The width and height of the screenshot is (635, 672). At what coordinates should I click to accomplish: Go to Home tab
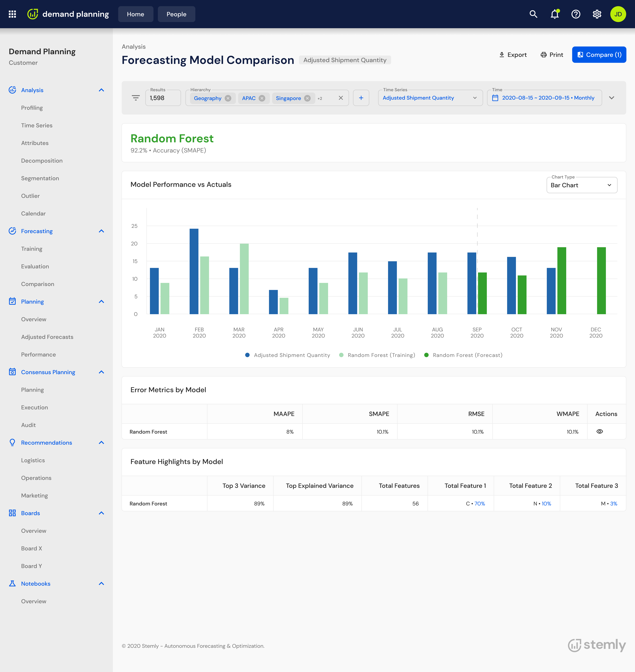tap(136, 14)
